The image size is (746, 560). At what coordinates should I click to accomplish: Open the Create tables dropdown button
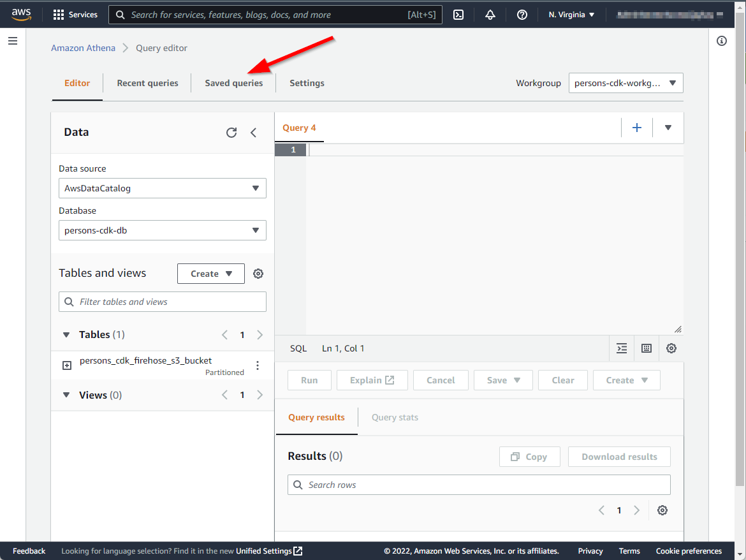(210, 274)
